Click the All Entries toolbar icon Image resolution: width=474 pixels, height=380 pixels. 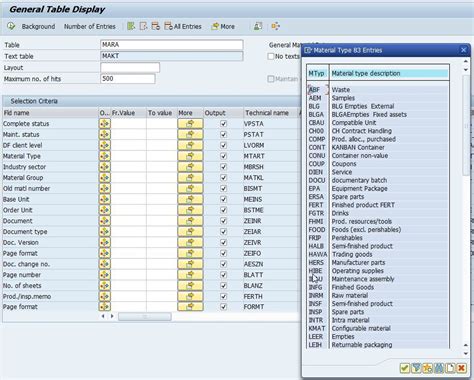point(183,26)
